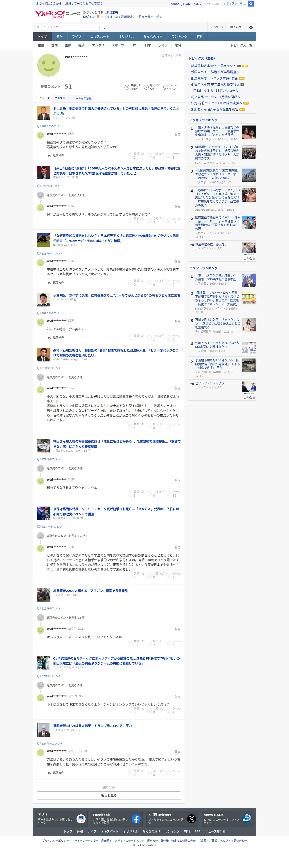Switch to the みんなの意見 comment tab
289x868 pixels.
(x=84, y=98)
